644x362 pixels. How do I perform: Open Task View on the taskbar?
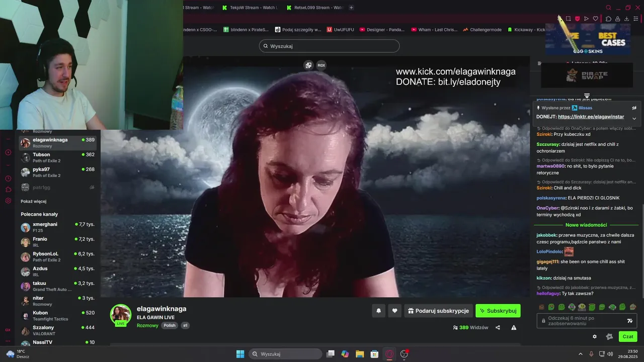pyautogui.click(x=331, y=354)
